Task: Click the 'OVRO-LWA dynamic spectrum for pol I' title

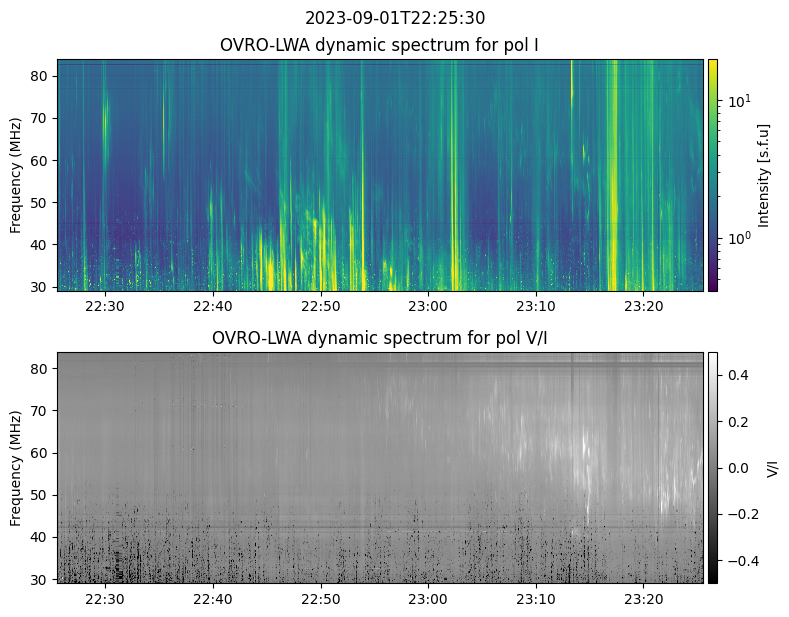Action: [380, 45]
